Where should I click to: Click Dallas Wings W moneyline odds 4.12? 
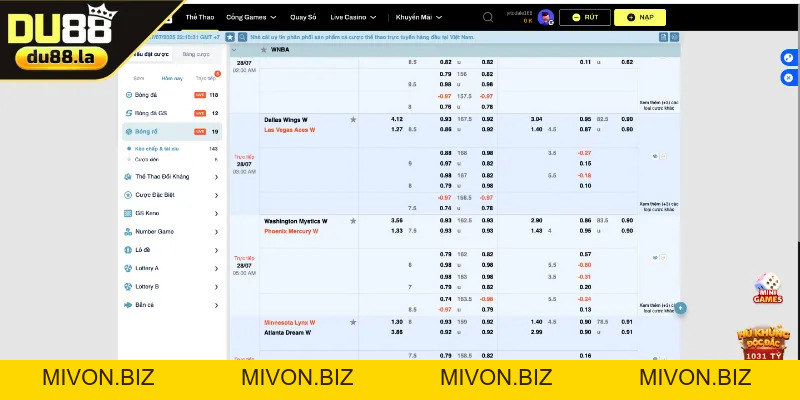pos(396,119)
